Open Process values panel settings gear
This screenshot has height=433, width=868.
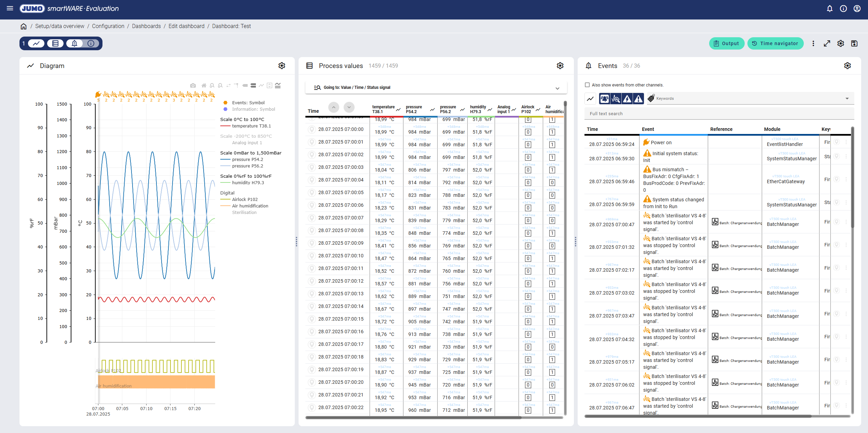560,66
